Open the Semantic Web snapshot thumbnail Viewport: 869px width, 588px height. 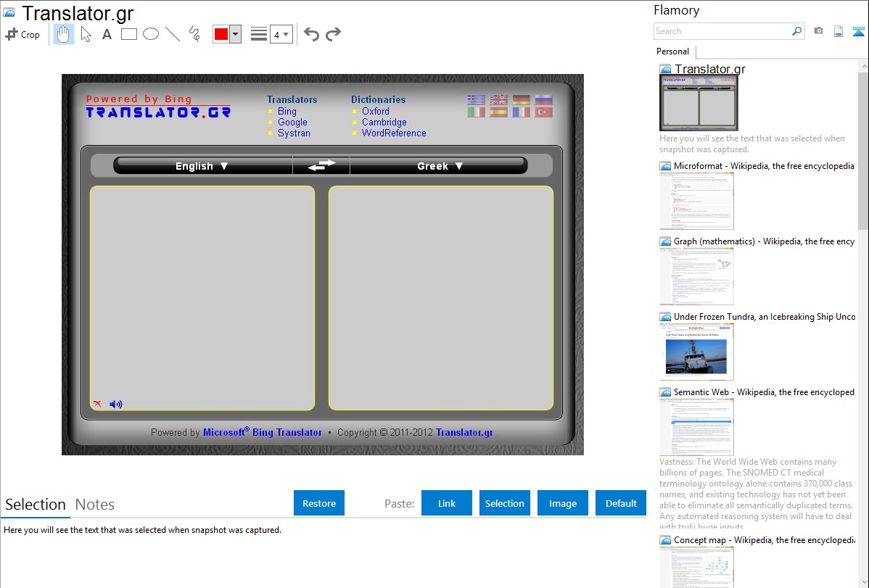click(x=696, y=427)
